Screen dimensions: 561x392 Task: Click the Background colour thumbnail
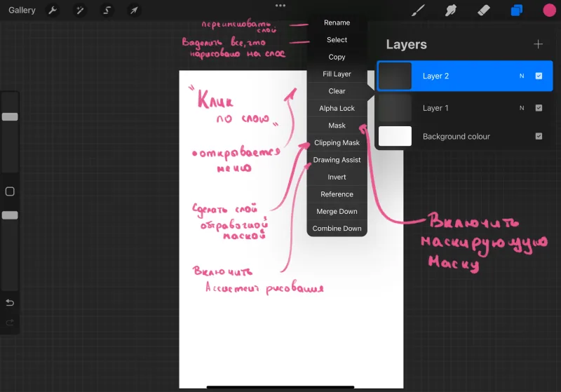395,136
